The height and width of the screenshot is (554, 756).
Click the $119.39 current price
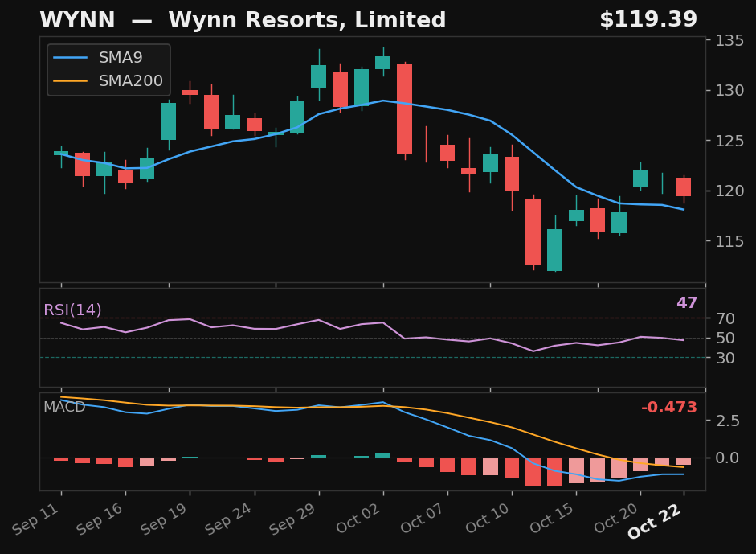tap(648, 20)
